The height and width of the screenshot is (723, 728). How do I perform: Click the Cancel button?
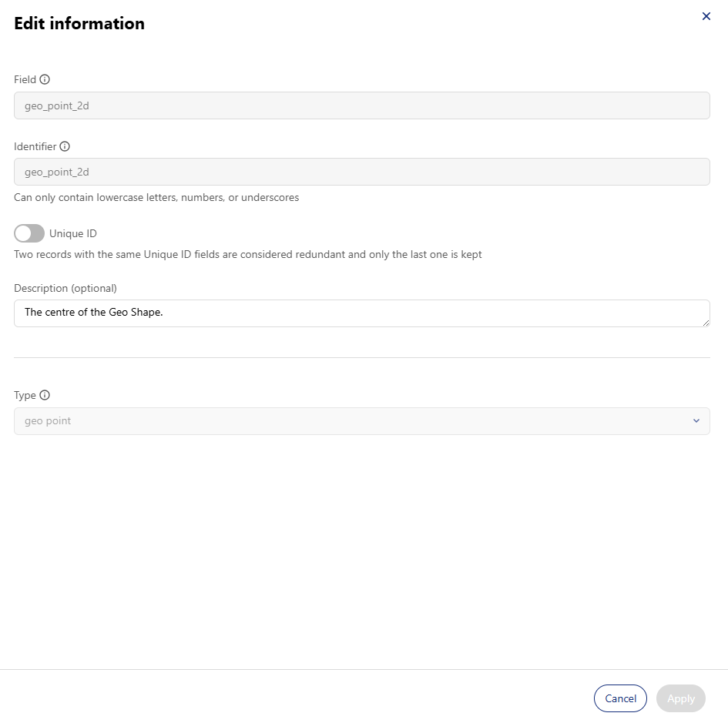(x=620, y=698)
